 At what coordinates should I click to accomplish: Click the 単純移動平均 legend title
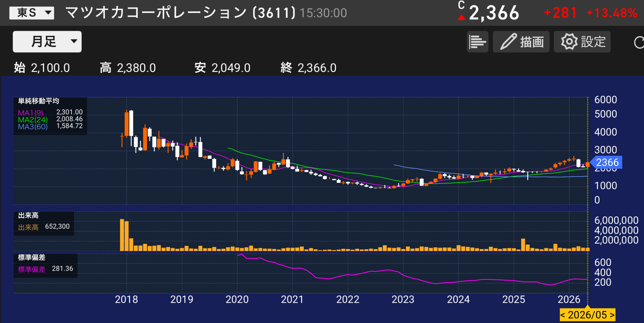click(38, 101)
